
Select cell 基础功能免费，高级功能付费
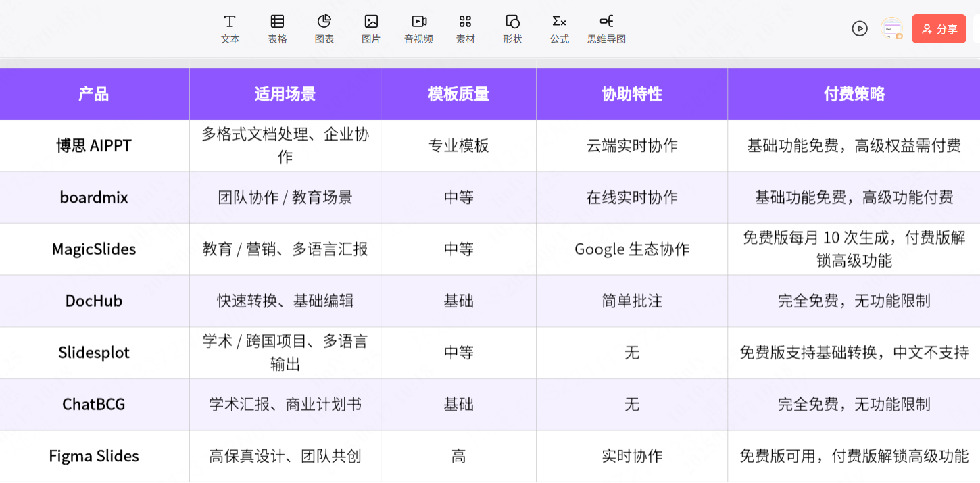pos(854,197)
